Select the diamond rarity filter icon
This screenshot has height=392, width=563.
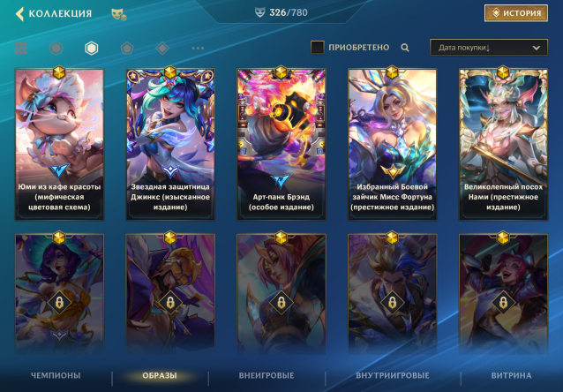point(162,48)
